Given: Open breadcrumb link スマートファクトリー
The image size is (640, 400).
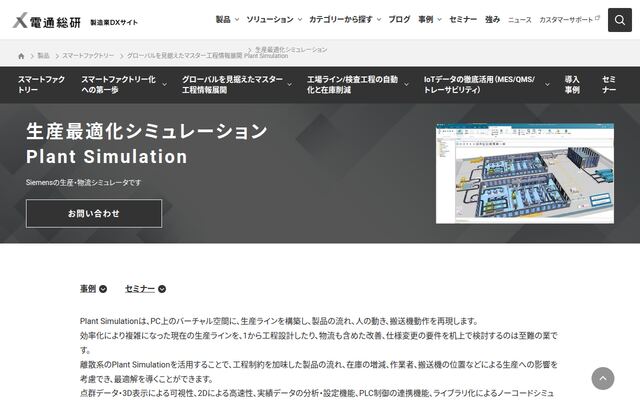Looking at the screenshot, I should coord(88,56).
